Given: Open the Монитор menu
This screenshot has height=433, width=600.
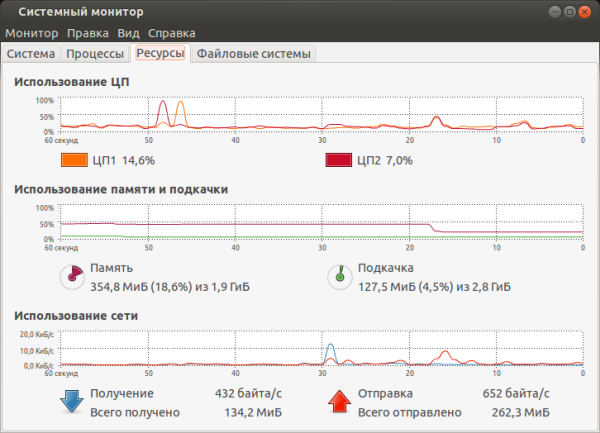Looking at the screenshot, I should pos(31,33).
